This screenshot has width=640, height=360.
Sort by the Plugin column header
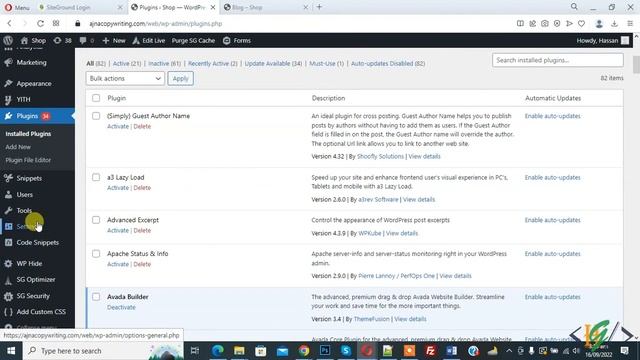(117, 98)
